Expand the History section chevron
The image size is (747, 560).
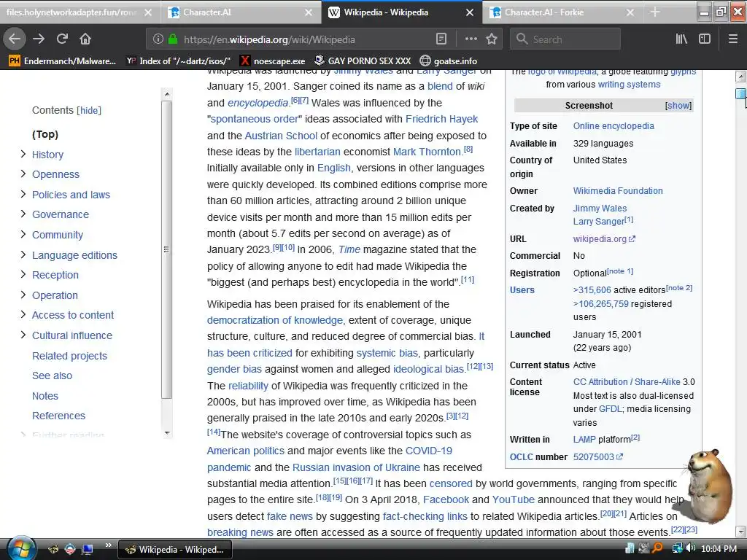tap(23, 154)
